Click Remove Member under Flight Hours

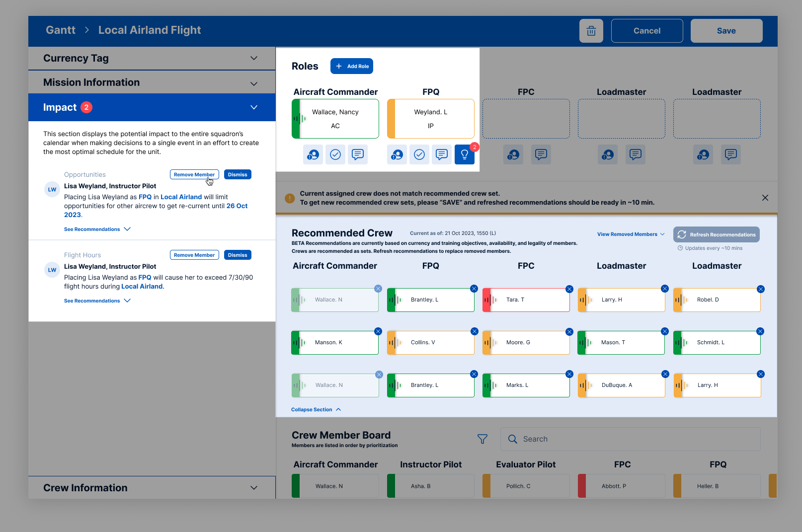pyautogui.click(x=194, y=255)
